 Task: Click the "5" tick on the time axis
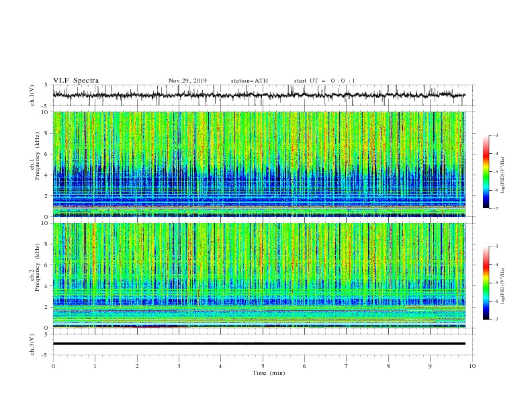263,366
